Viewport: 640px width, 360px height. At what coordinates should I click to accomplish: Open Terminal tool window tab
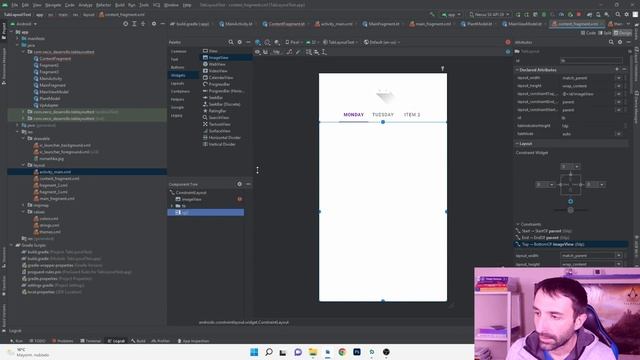pos(91,341)
